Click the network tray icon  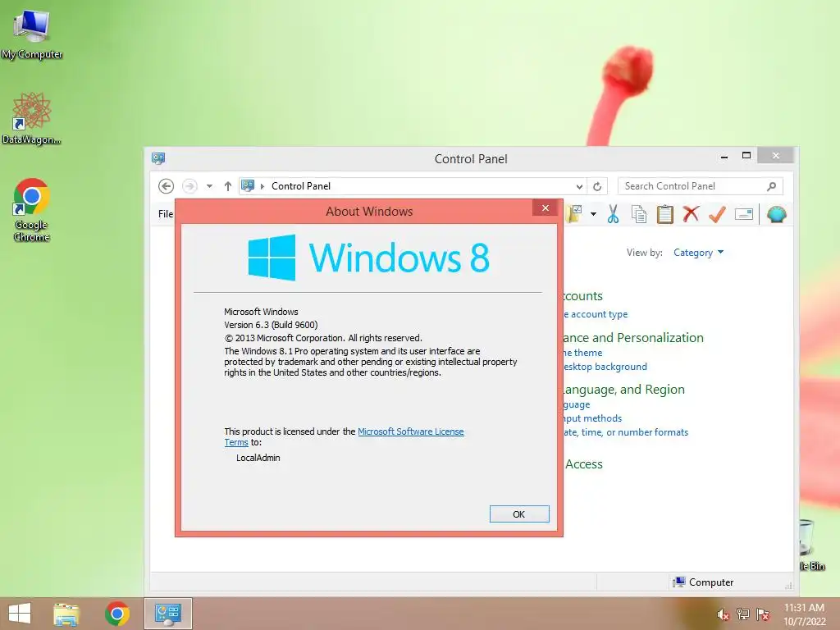[x=742, y=614]
